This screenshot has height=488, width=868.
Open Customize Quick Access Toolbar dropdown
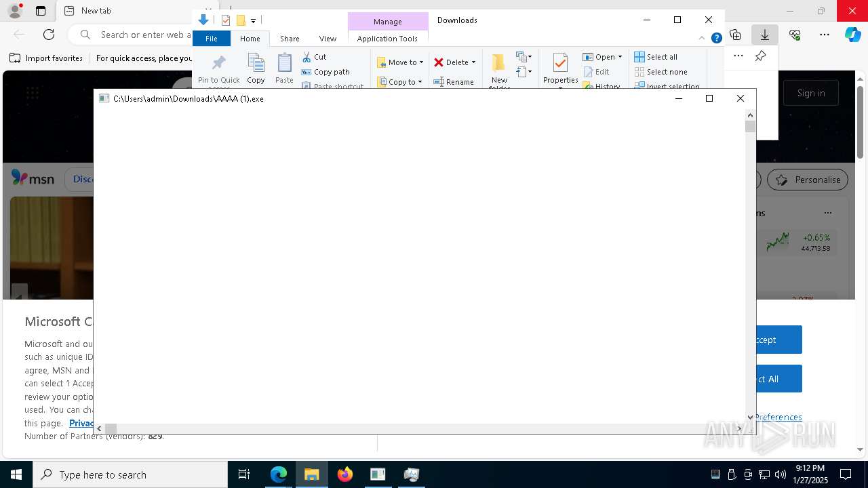pos(253,21)
